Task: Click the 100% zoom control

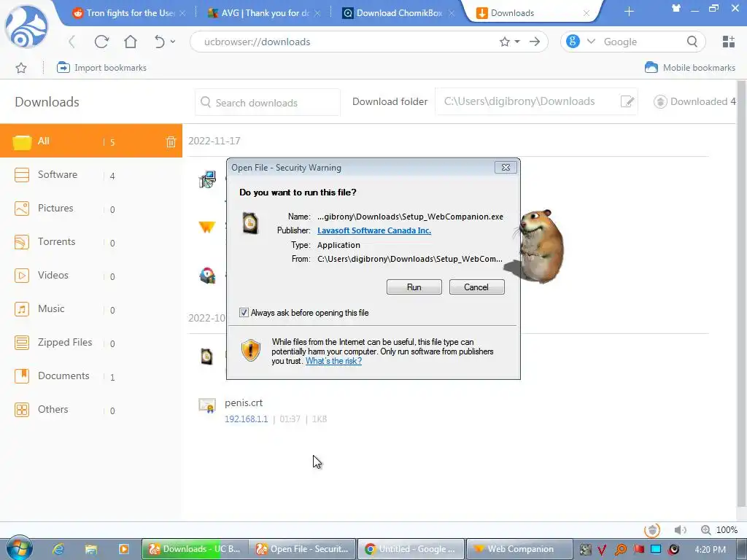Action: pos(719,530)
